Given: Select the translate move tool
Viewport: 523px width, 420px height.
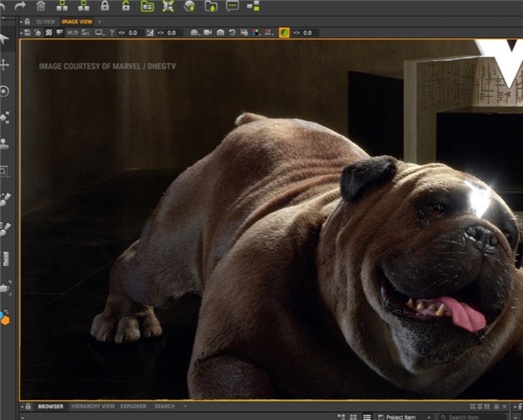Looking at the screenshot, I should 4,65.
